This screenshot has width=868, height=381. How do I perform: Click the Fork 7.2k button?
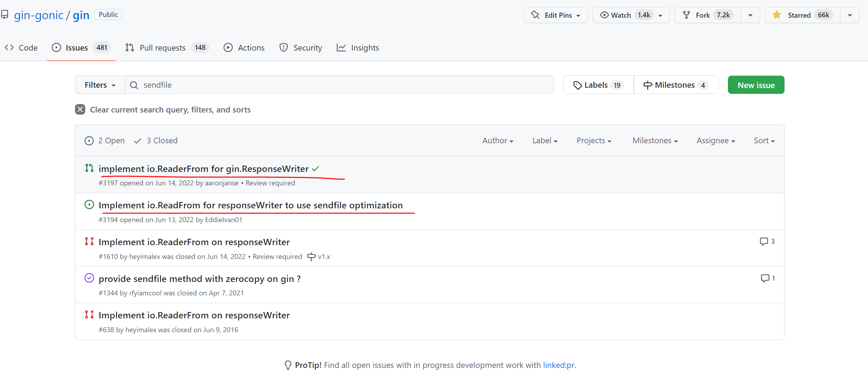click(708, 15)
